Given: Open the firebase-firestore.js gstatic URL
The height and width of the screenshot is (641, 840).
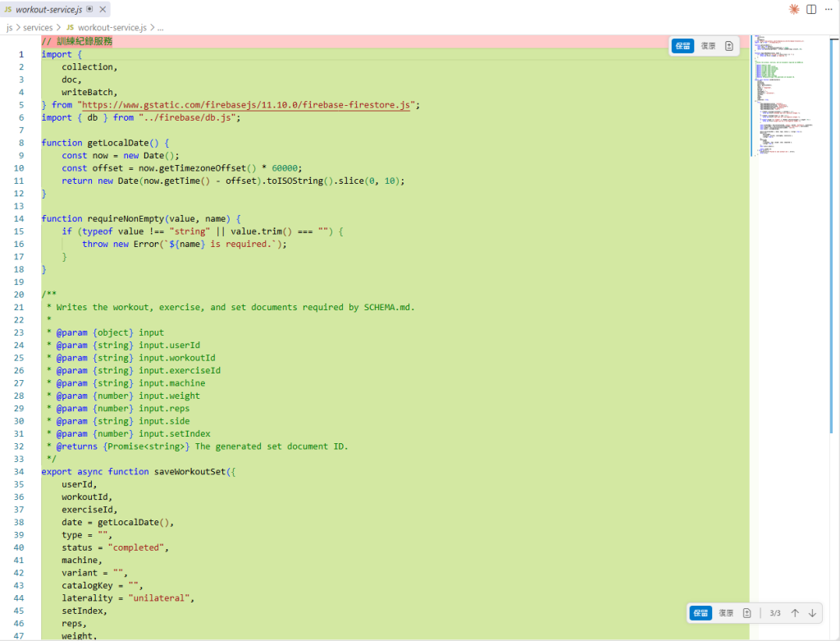Looking at the screenshot, I should [246, 105].
